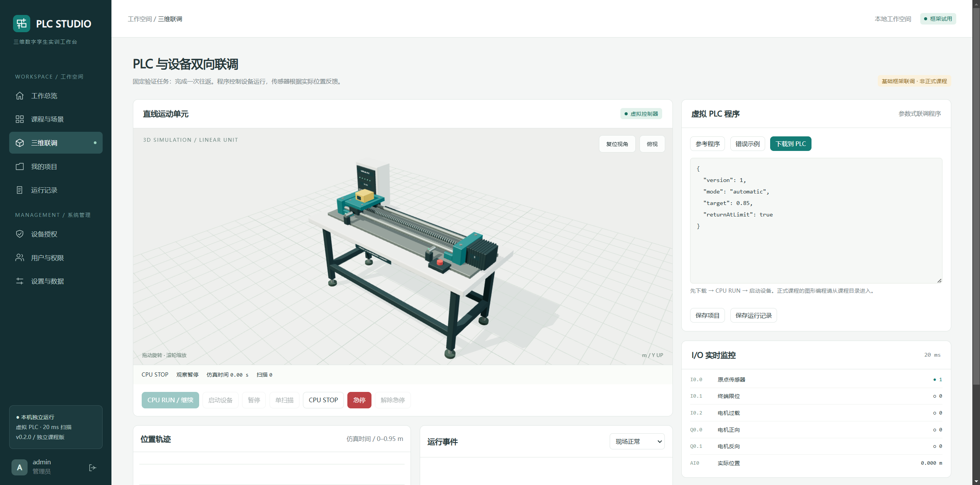
Task: Click the CPU STOP button
Action: point(323,400)
